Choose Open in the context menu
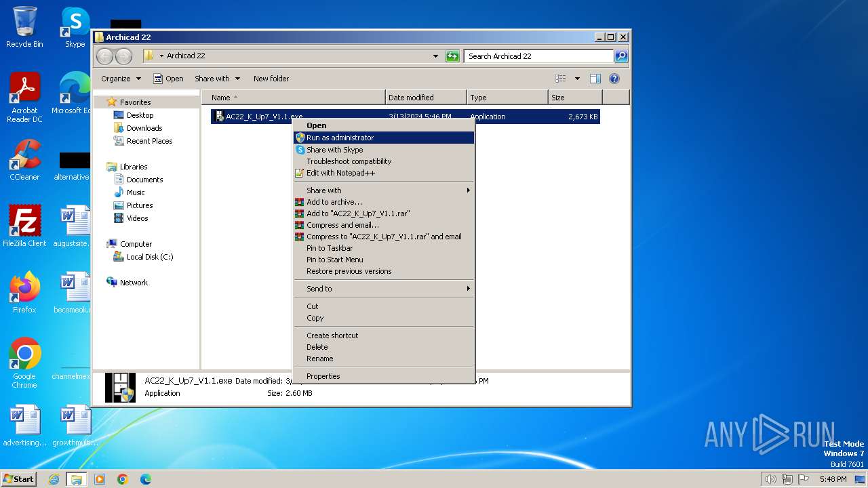 pyautogui.click(x=383, y=125)
